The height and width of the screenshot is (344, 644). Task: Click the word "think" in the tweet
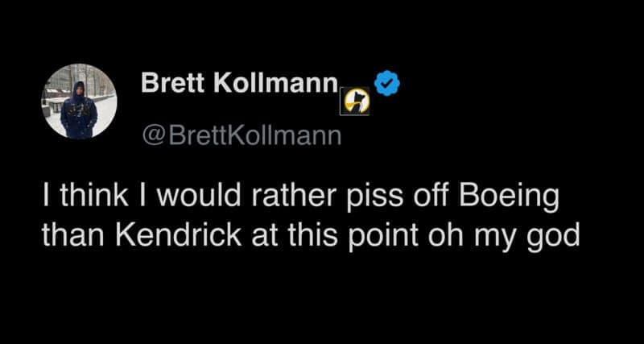pos(87,197)
